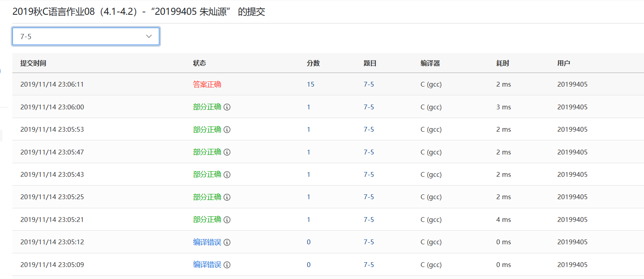Open 7-5 problem link in 23:05:09 row
The height and width of the screenshot is (279, 644).
tap(369, 265)
